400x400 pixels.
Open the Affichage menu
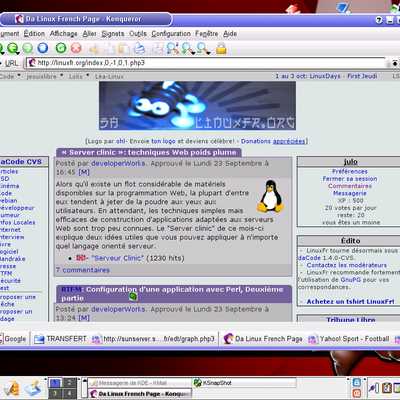click(63, 34)
